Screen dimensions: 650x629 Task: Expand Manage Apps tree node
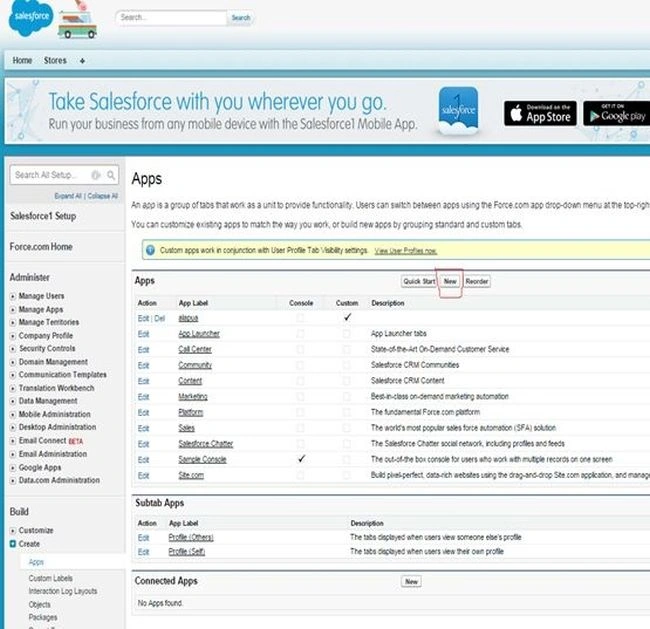coord(13,310)
